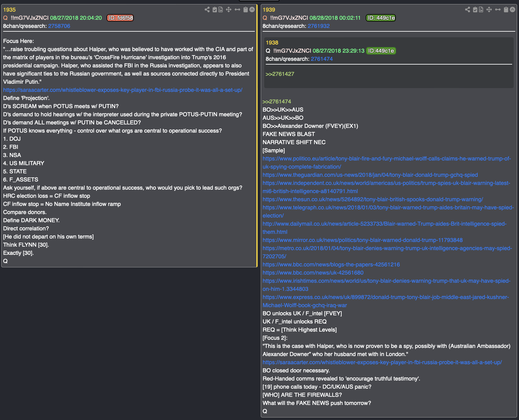Click the post number 1938 in the quoted post
The image size is (519, 420).
click(x=272, y=43)
